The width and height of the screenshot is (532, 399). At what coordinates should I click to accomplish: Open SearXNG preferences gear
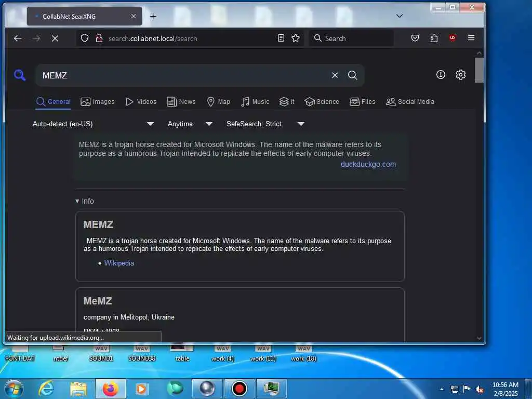460,75
